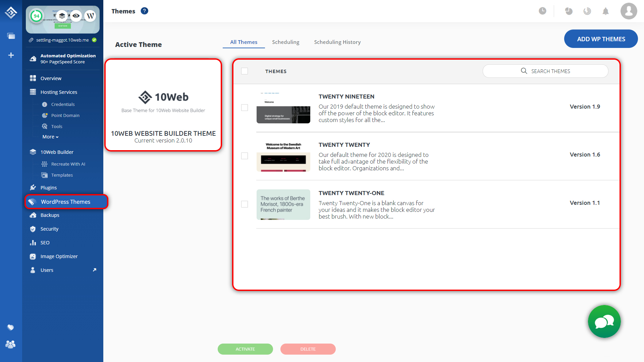Click the TWENTY TWENTY-ONE theme title
This screenshot has width=644, height=362.
pyautogui.click(x=352, y=193)
